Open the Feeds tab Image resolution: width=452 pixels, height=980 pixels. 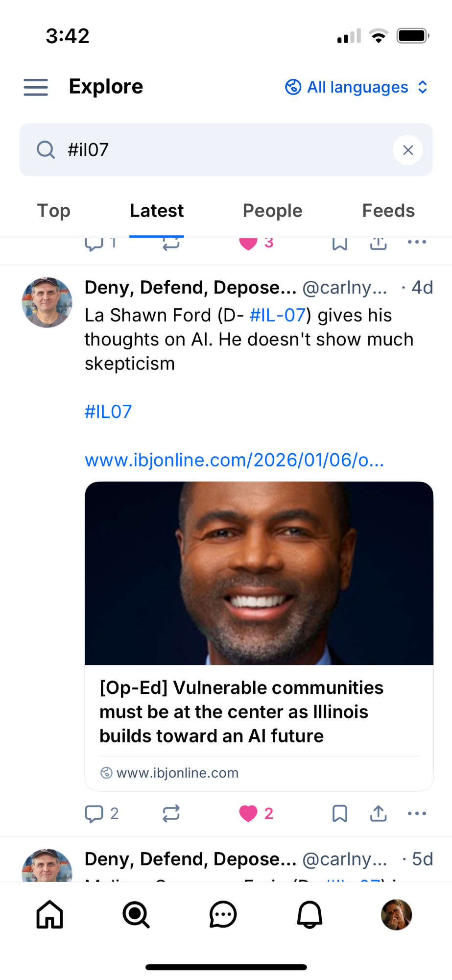coord(388,211)
